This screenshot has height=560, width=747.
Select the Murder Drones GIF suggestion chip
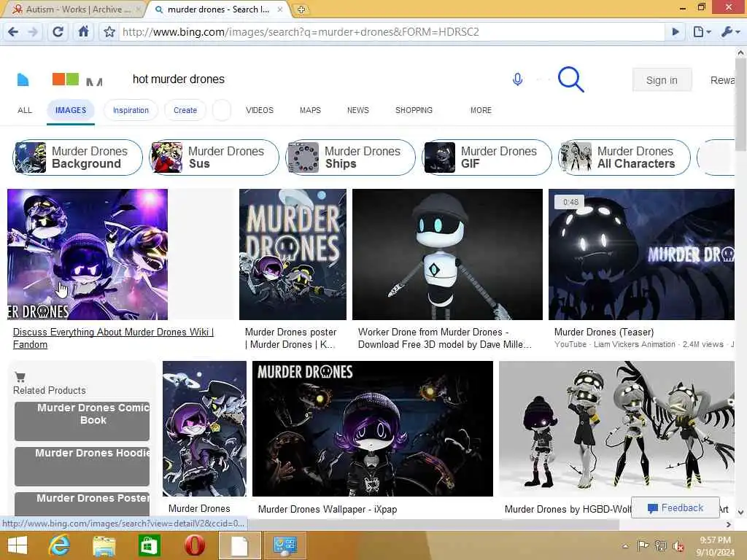pyautogui.click(x=487, y=157)
